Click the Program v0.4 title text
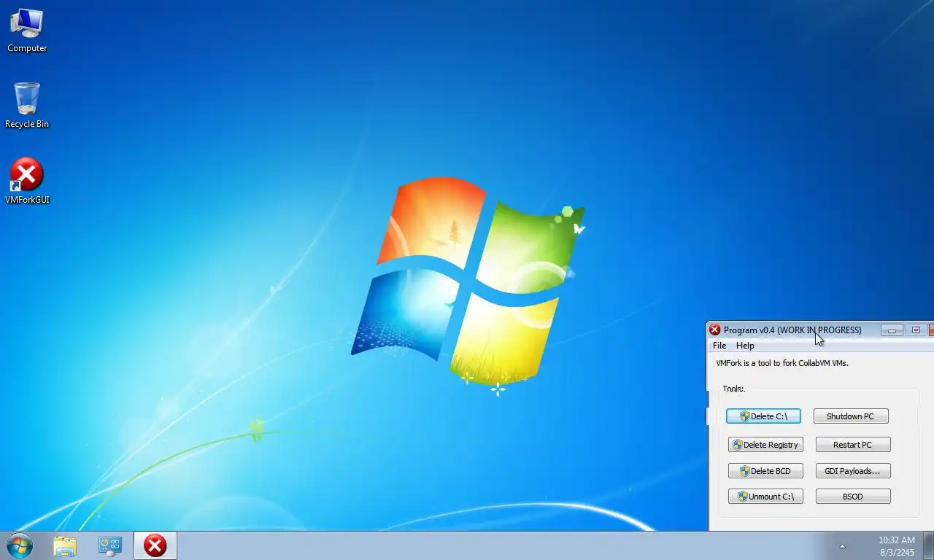 (x=792, y=330)
